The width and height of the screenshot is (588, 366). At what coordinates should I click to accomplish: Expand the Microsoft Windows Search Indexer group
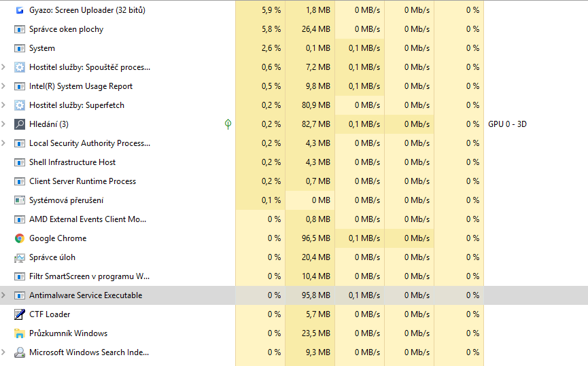click(x=3, y=352)
